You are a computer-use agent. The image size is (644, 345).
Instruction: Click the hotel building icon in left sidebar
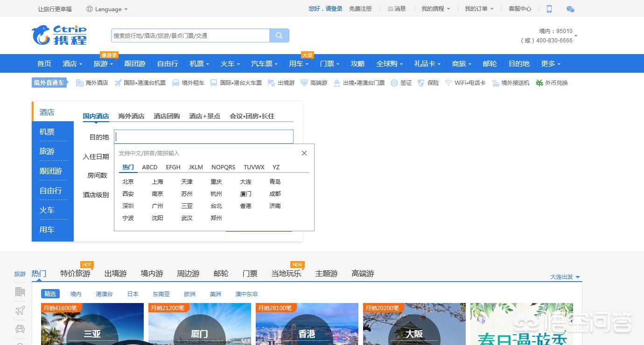pyautogui.click(x=20, y=292)
